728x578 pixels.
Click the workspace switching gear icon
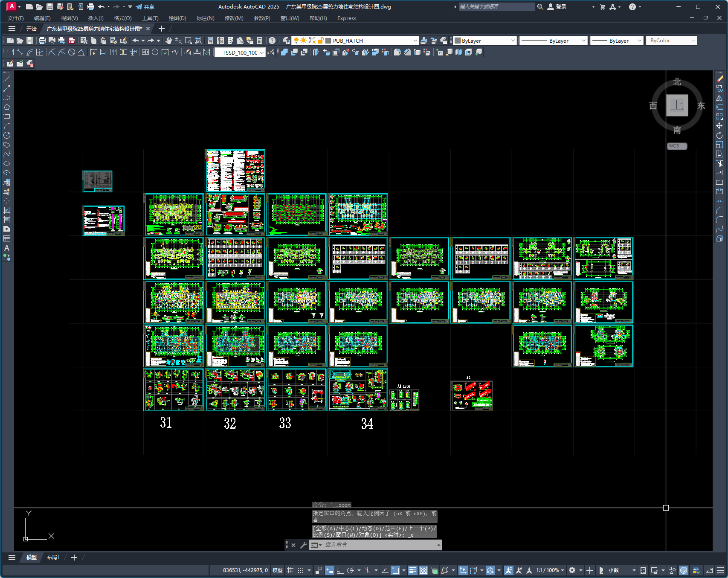pos(572,570)
